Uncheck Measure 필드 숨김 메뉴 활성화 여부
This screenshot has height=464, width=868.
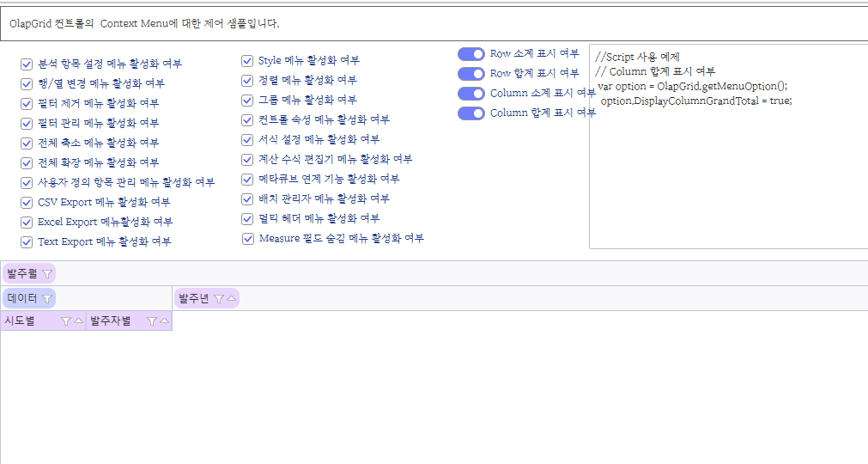coord(247,239)
